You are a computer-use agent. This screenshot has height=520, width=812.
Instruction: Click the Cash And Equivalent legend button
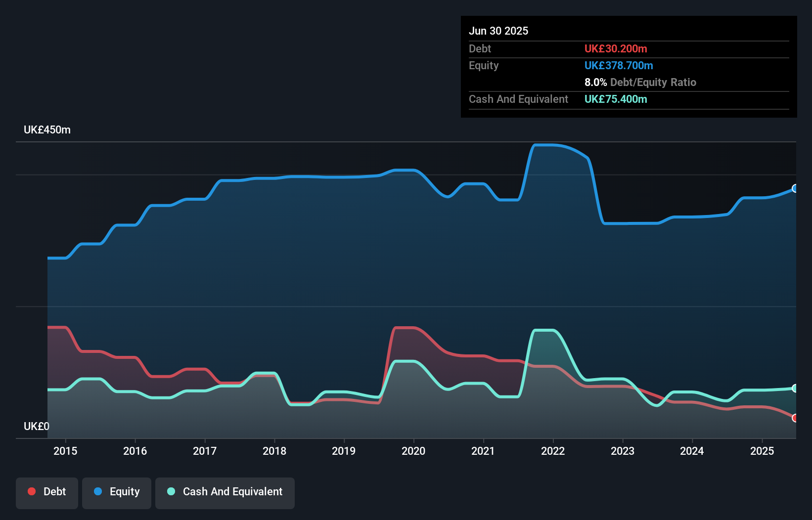pos(225,492)
